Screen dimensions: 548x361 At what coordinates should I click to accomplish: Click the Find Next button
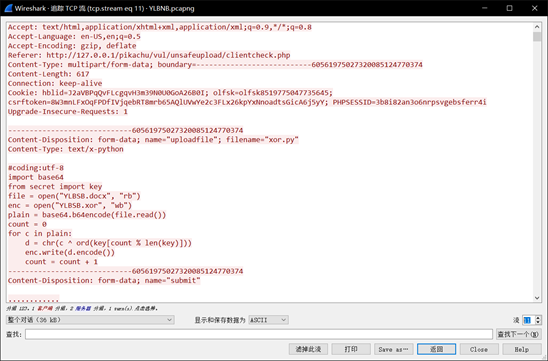coord(518,334)
